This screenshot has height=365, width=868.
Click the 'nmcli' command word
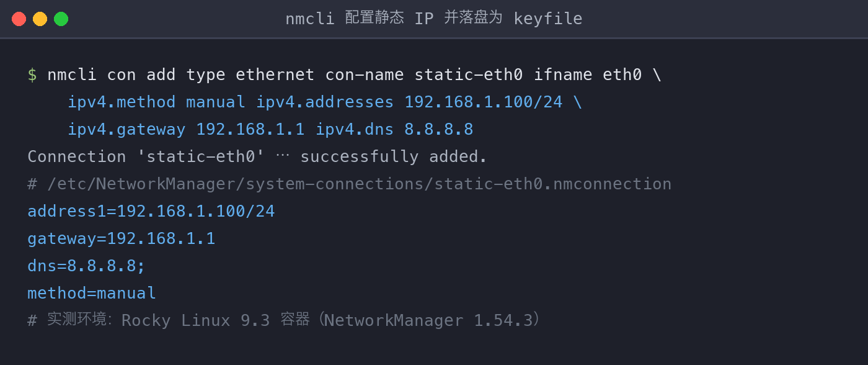pos(72,75)
